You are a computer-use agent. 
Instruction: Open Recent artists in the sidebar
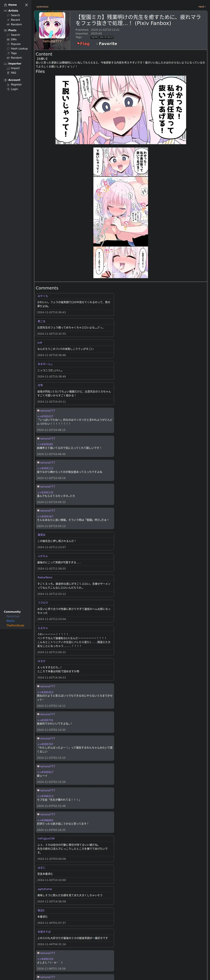(x=15, y=20)
